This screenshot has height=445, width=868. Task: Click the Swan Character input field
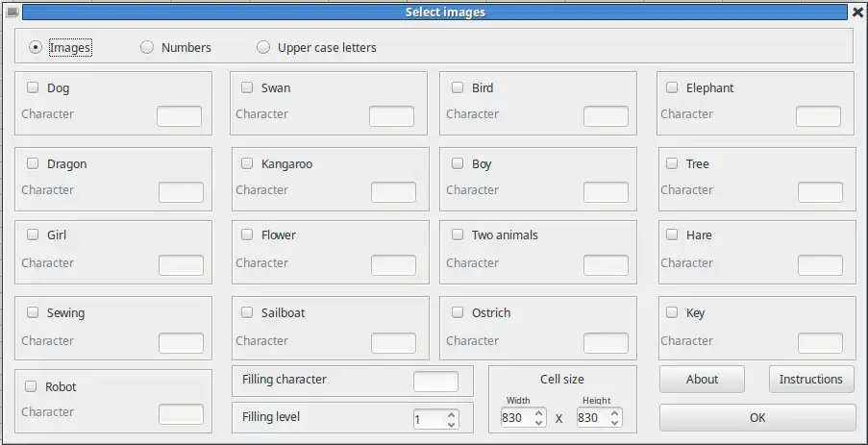tap(391, 116)
